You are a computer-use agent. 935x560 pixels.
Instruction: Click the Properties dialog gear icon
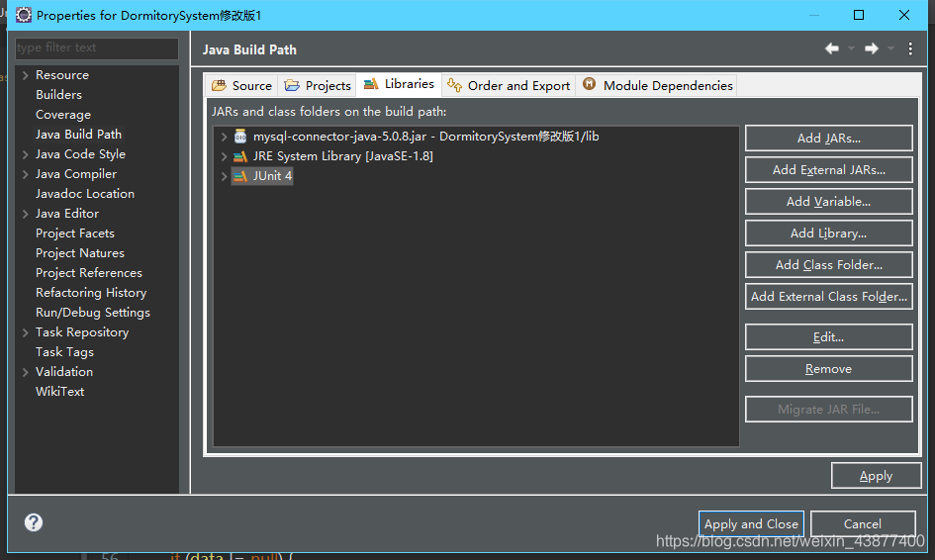pyautogui.click(x=24, y=15)
